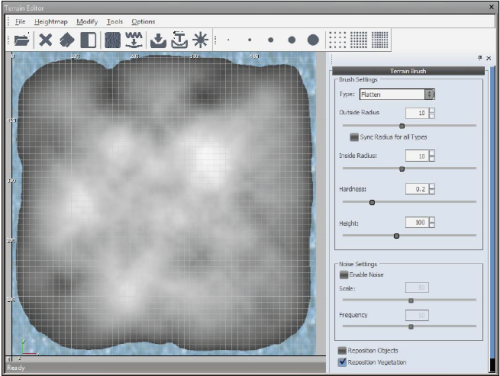This screenshot has width=500, height=376.
Task: Open the Modify menu
Action: click(87, 22)
